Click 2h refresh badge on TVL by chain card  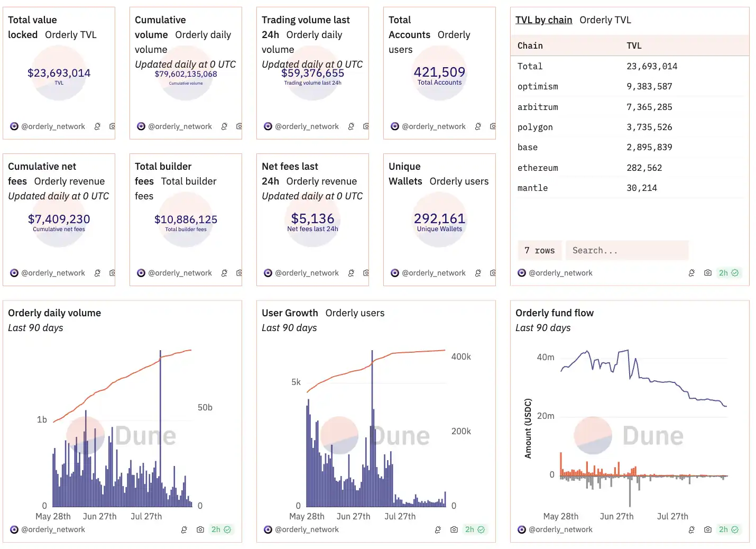(x=729, y=273)
